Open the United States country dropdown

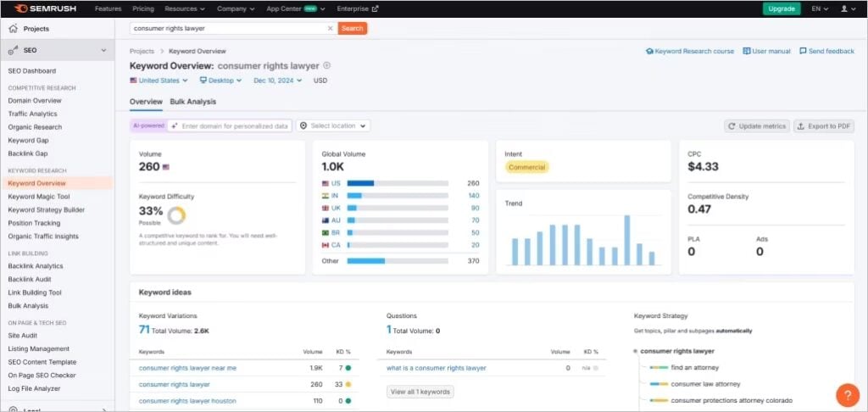click(159, 81)
